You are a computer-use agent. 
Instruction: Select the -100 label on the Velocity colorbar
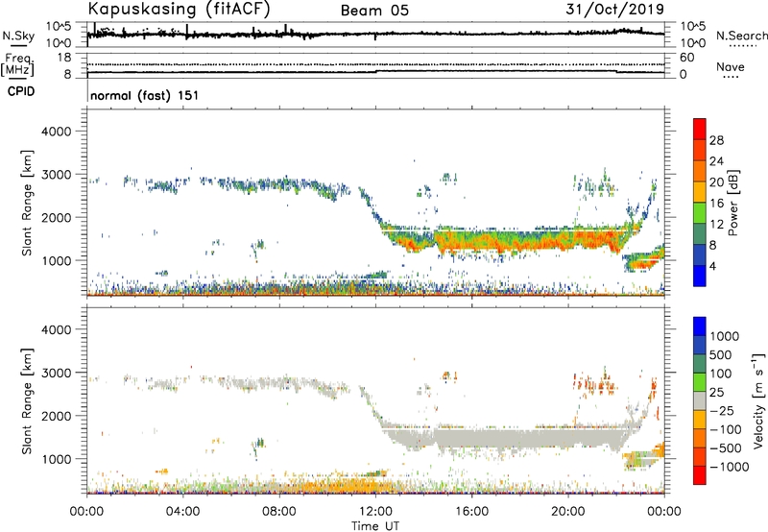(x=726, y=429)
